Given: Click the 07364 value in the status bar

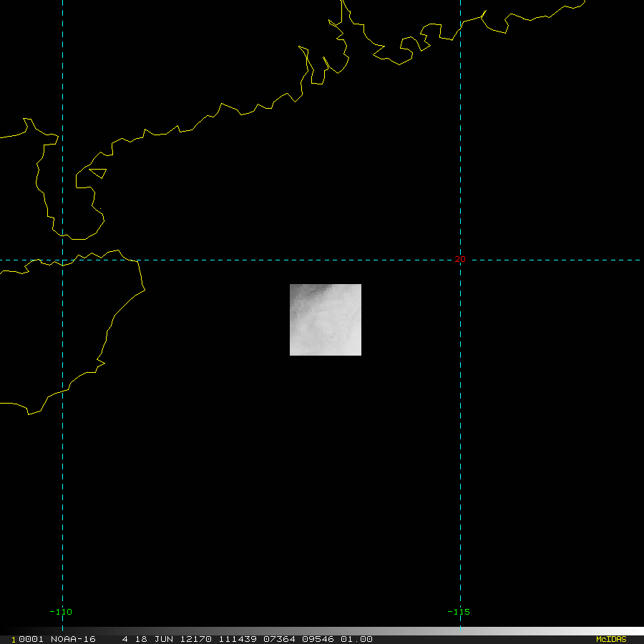Looking at the screenshot, I should [278, 639].
